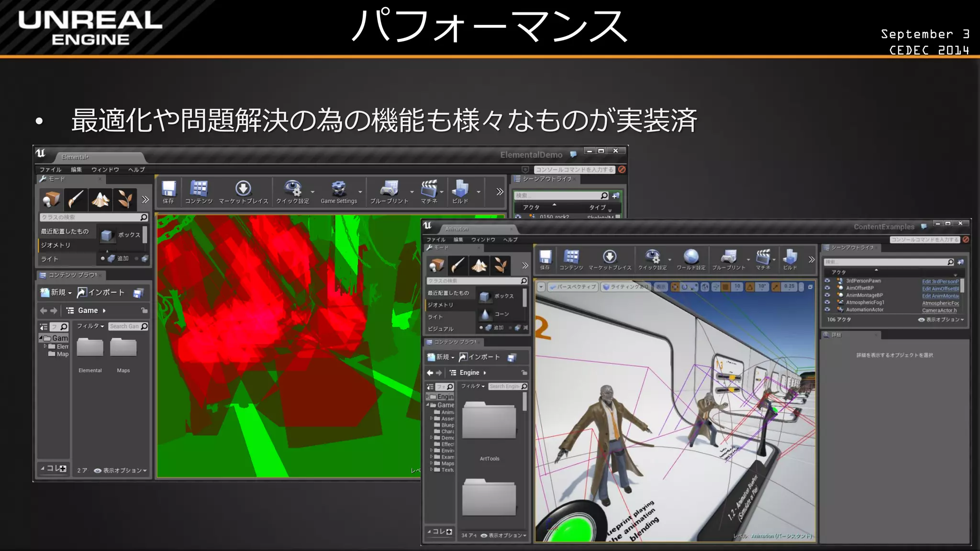Viewport: 980px width, 551px height.
Task: Click Quick Settings eye icon in ElementalDemo
Action: 293,188
